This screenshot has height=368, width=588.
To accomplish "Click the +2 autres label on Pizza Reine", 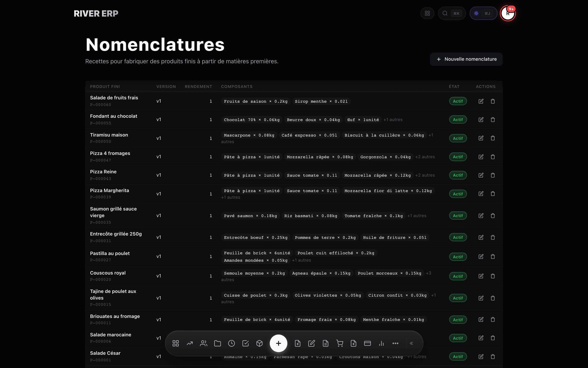I will [x=425, y=175].
